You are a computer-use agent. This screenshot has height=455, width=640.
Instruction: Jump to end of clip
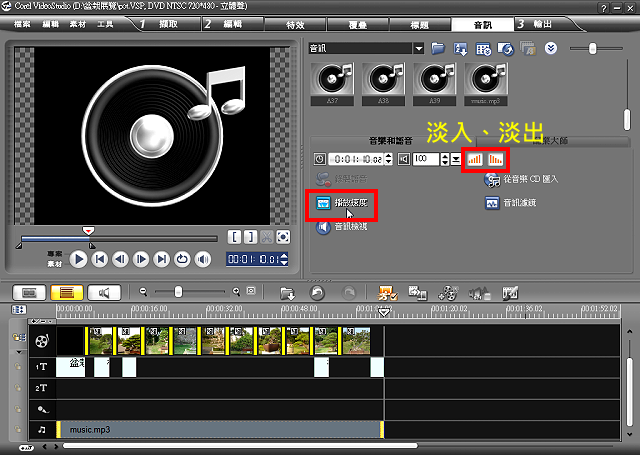pyautogui.click(x=162, y=259)
